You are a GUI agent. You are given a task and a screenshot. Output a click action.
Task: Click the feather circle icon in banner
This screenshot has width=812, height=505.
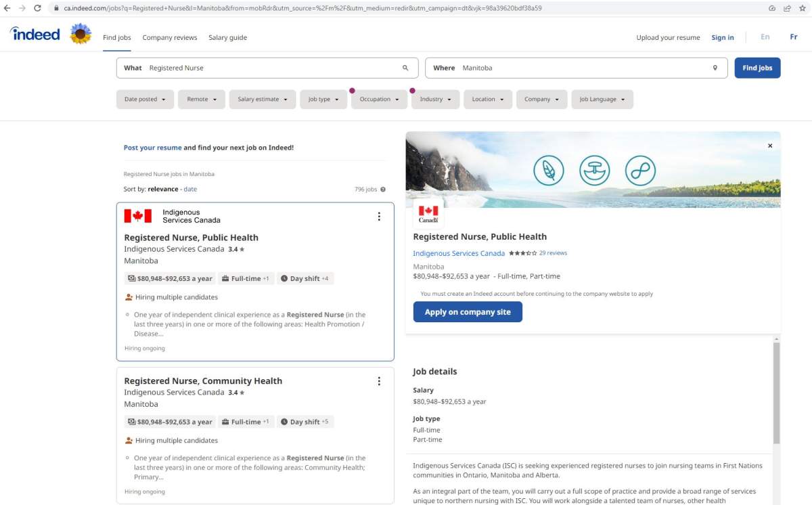[549, 171]
